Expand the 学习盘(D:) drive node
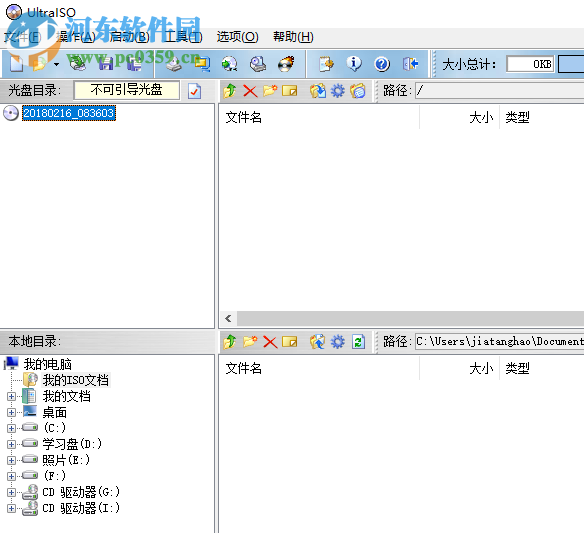 tap(11, 444)
